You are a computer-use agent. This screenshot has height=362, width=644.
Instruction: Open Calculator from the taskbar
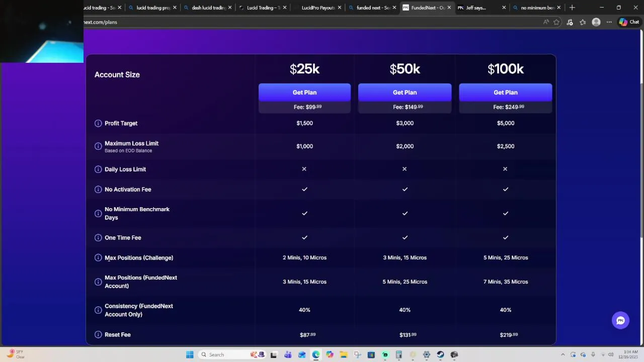pos(398,354)
